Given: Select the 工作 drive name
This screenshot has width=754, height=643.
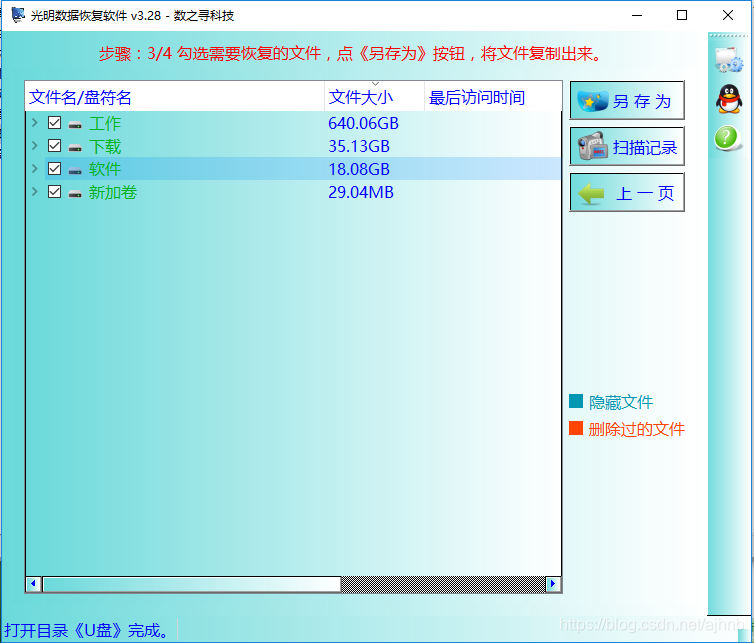Looking at the screenshot, I should tap(105, 124).
